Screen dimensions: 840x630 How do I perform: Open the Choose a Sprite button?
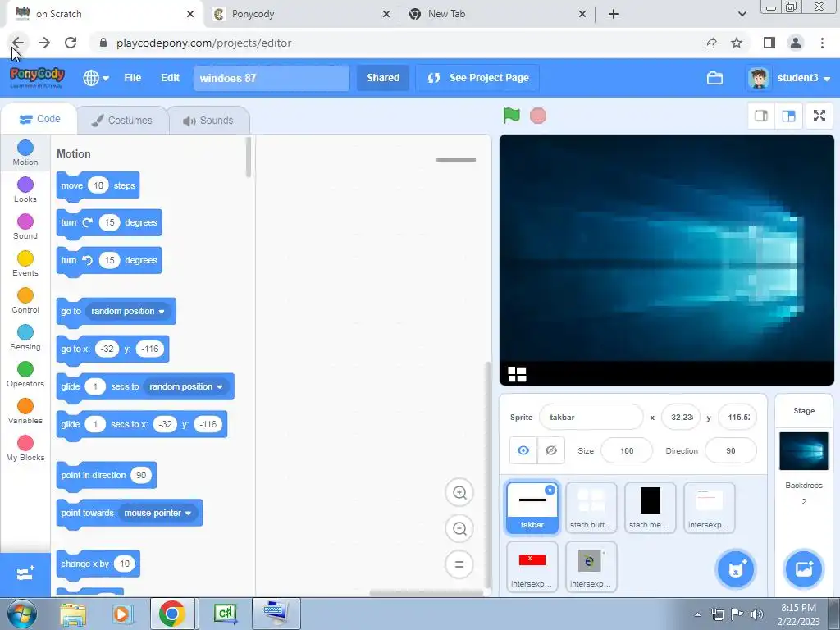coord(736,569)
